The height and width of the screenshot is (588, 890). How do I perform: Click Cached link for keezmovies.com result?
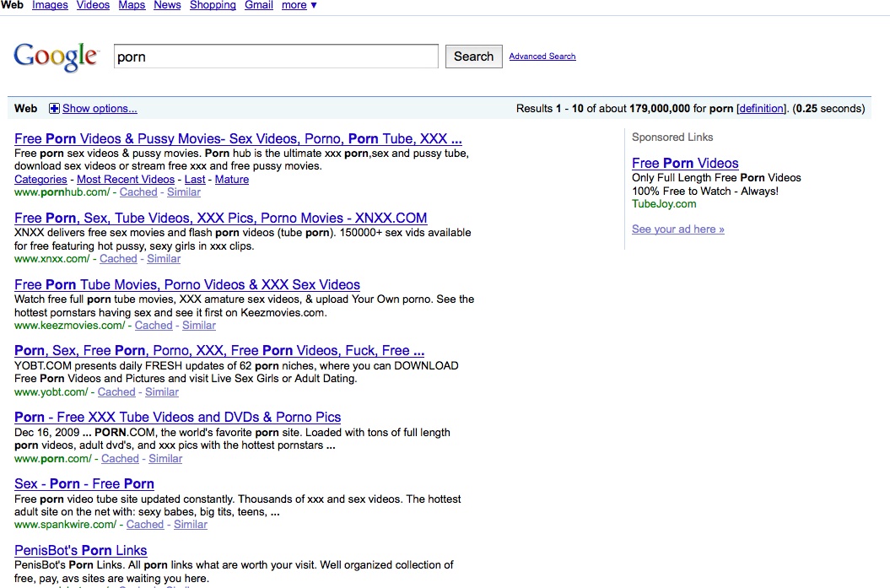coord(154,326)
